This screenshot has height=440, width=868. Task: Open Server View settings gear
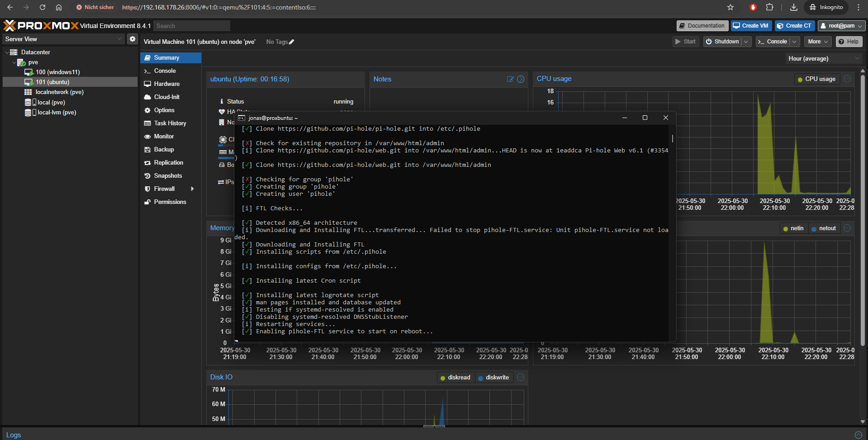(133, 39)
